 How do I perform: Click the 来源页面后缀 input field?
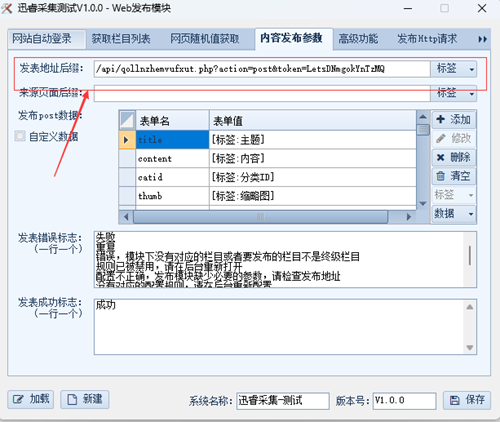pyautogui.click(x=262, y=94)
